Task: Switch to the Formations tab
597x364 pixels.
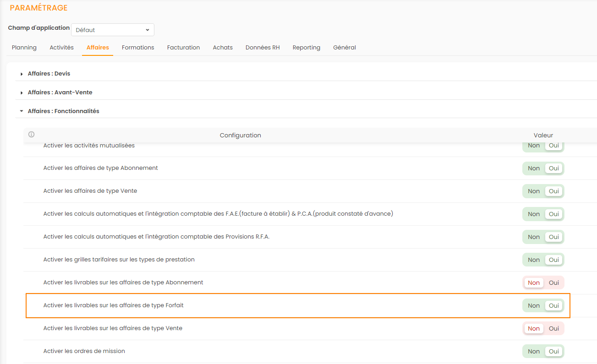Action: coord(138,48)
